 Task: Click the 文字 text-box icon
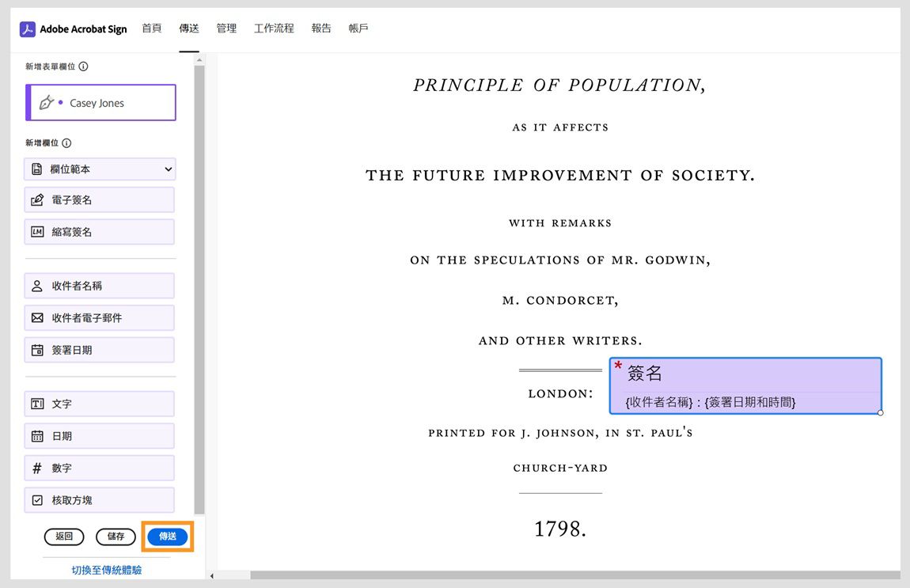click(x=37, y=404)
